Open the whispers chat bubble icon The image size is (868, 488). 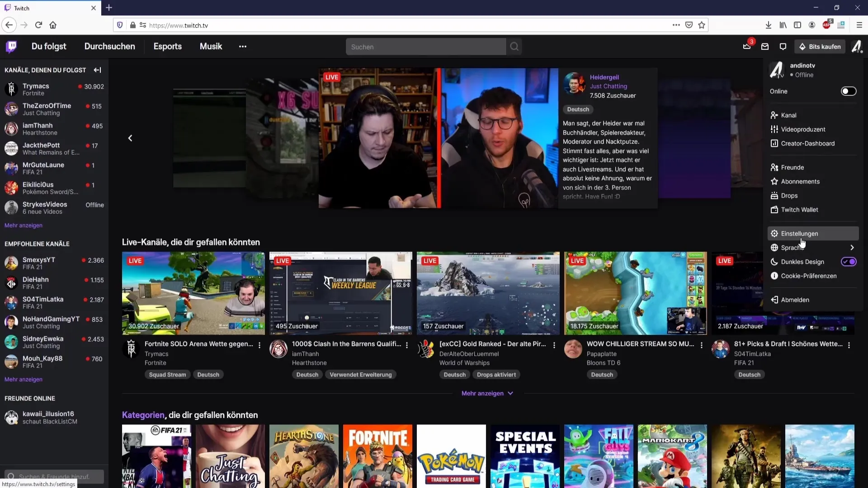[x=783, y=47]
